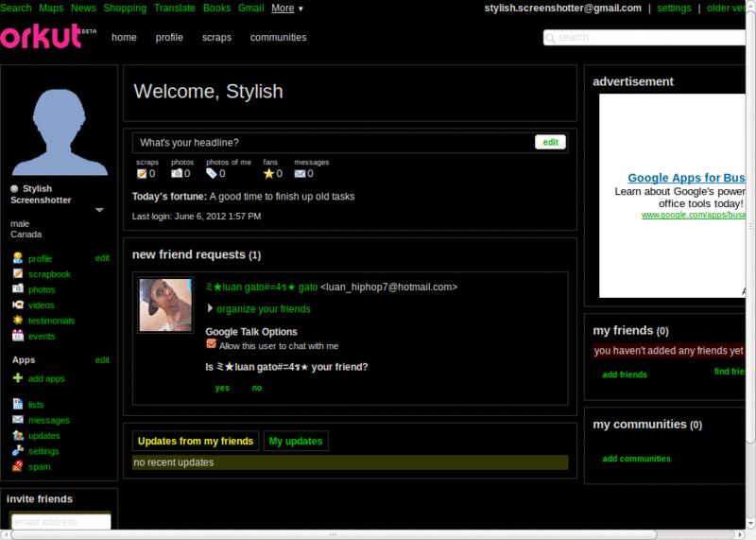
Task: Click the testimonials sun icon
Action: 18,320
